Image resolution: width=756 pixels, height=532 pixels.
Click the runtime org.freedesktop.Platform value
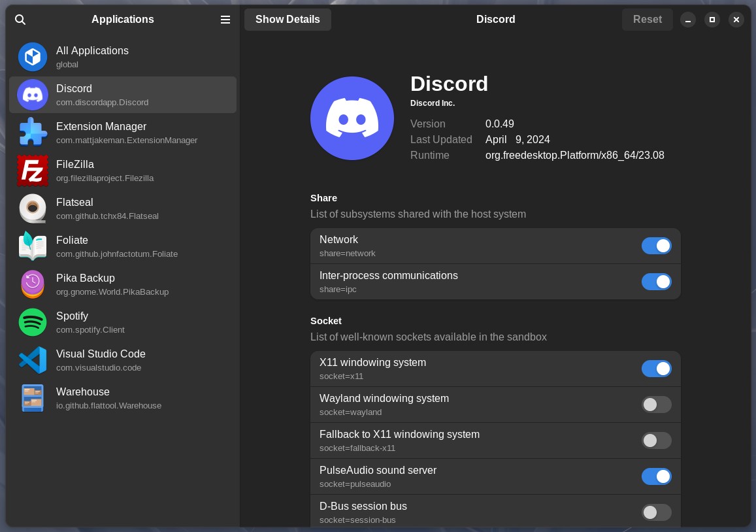[x=575, y=156]
